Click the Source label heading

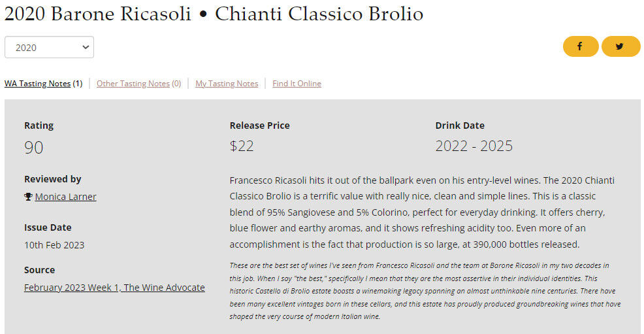coord(40,270)
